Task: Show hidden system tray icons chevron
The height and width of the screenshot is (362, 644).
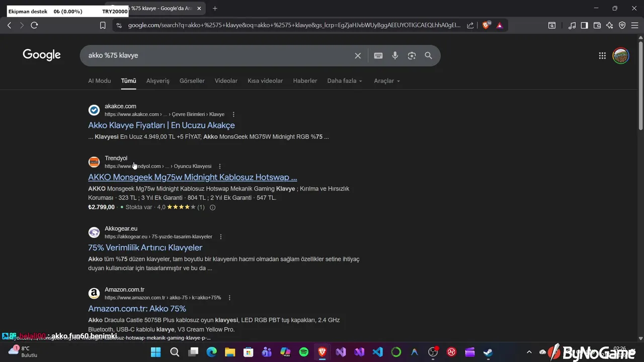Action: click(x=529, y=352)
